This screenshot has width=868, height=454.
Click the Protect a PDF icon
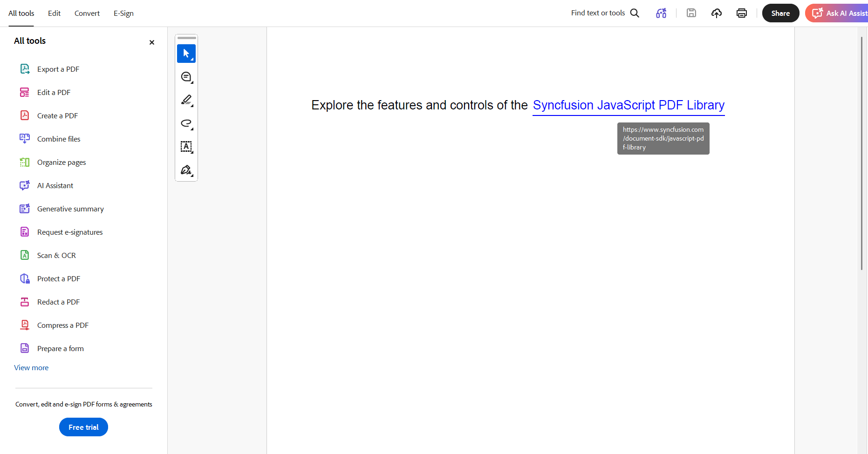(x=25, y=278)
